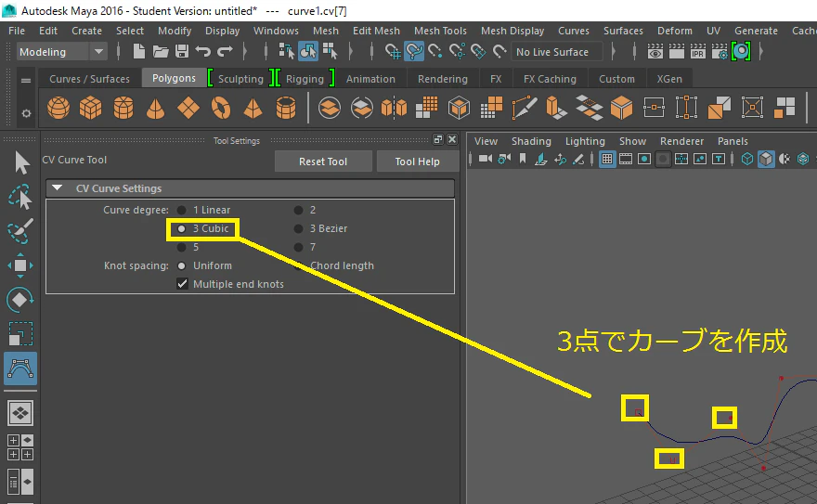Toggle viewport grid display icon
The image size is (817, 504).
[x=607, y=160]
